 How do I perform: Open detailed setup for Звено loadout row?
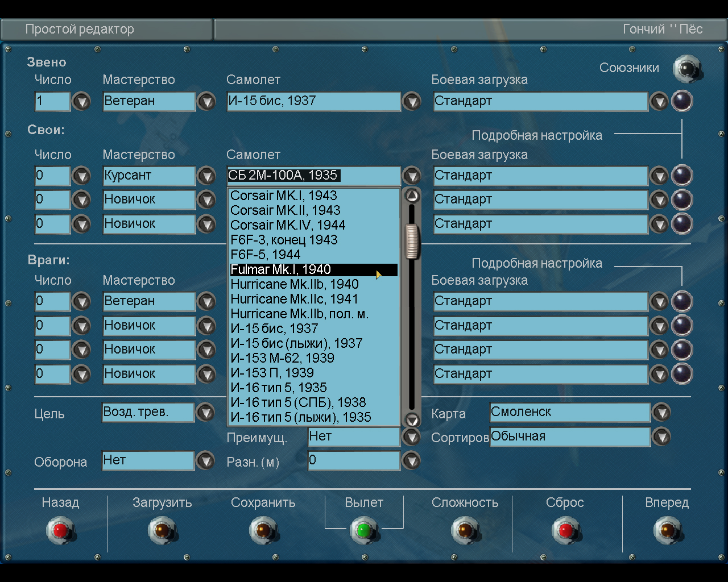click(682, 101)
